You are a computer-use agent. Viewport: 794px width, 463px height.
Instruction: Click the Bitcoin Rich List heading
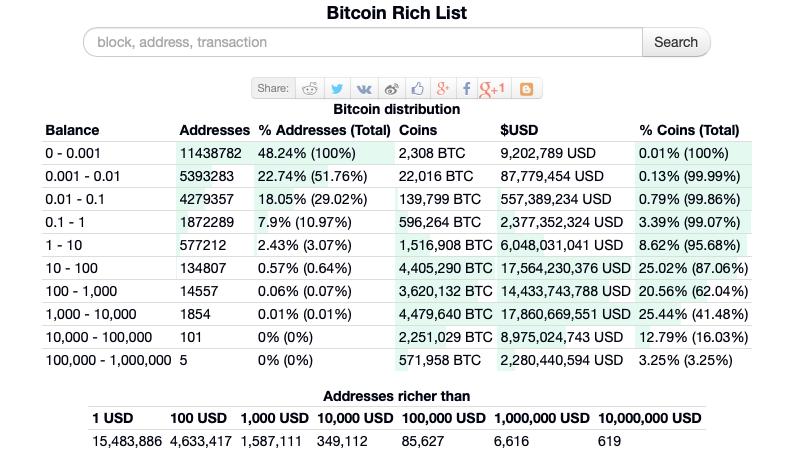point(397,13)
